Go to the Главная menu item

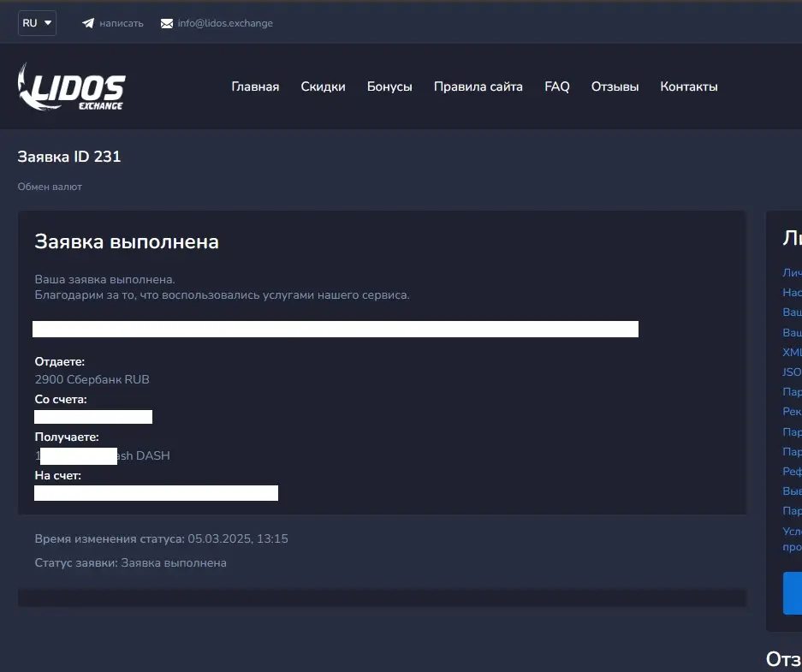click(255, 86)
